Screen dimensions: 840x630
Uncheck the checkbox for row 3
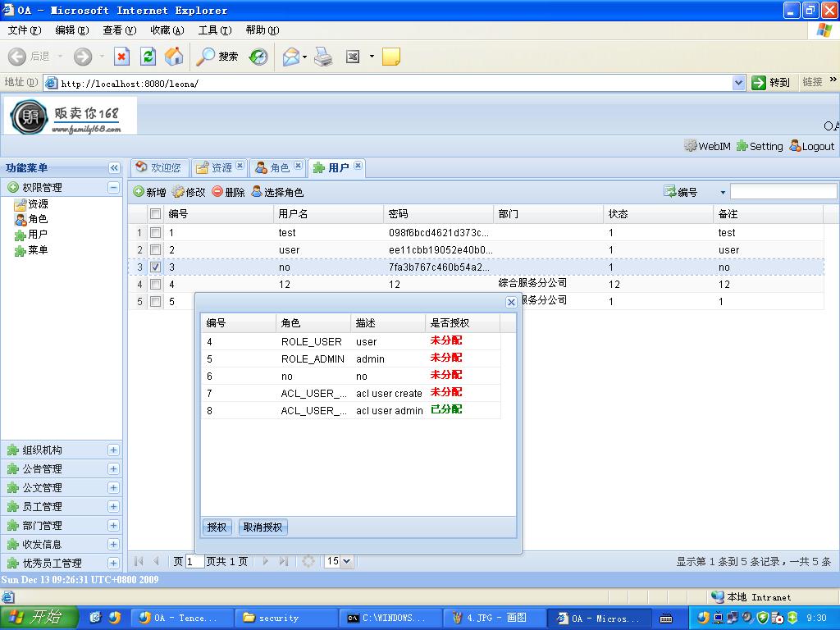tap(155, 267)
